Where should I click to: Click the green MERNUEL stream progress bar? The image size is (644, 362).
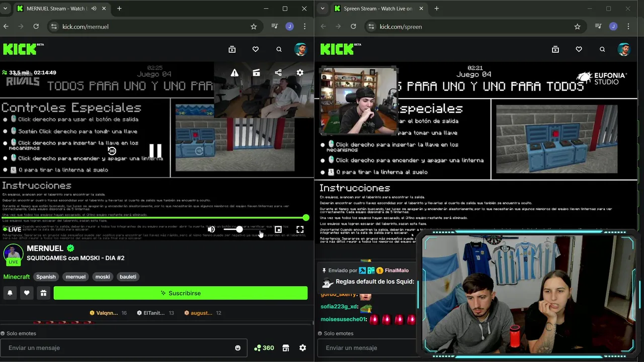tap(154, 218)
